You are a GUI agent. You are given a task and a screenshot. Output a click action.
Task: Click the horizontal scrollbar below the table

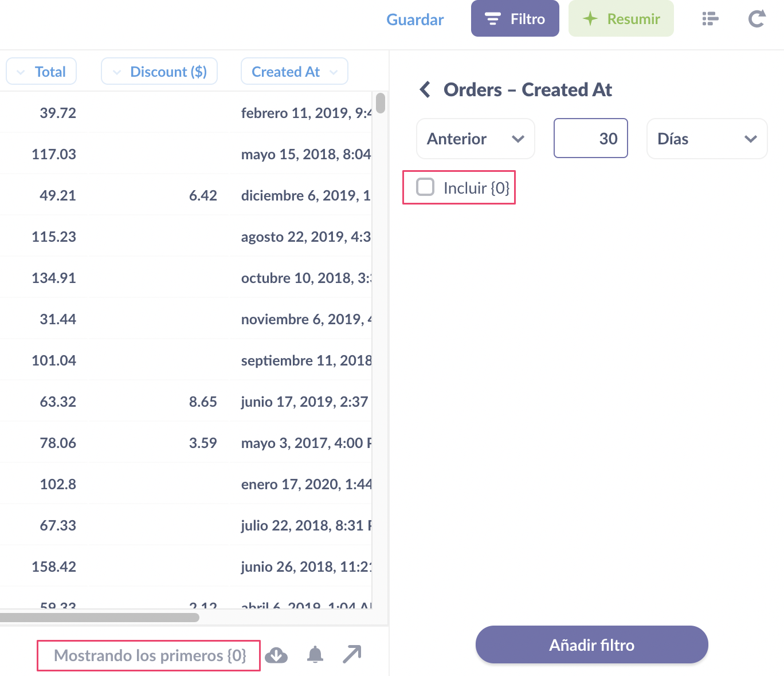click(x=100, y=617)
